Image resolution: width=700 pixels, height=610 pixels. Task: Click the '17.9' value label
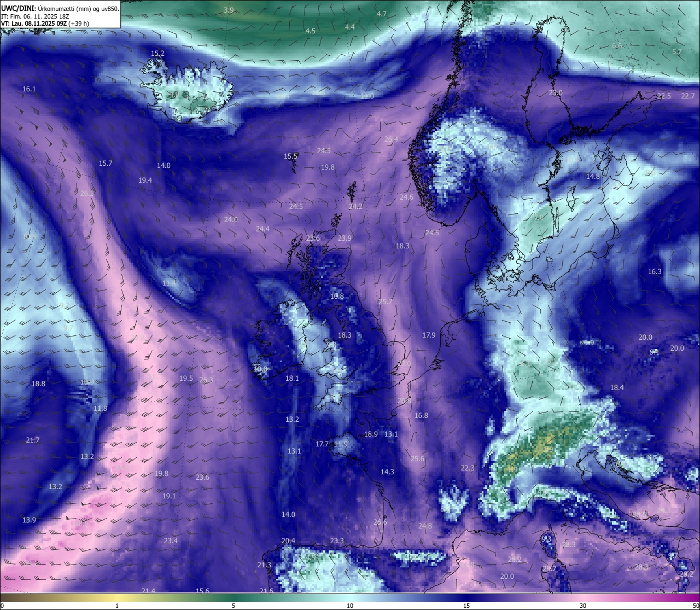429,335
